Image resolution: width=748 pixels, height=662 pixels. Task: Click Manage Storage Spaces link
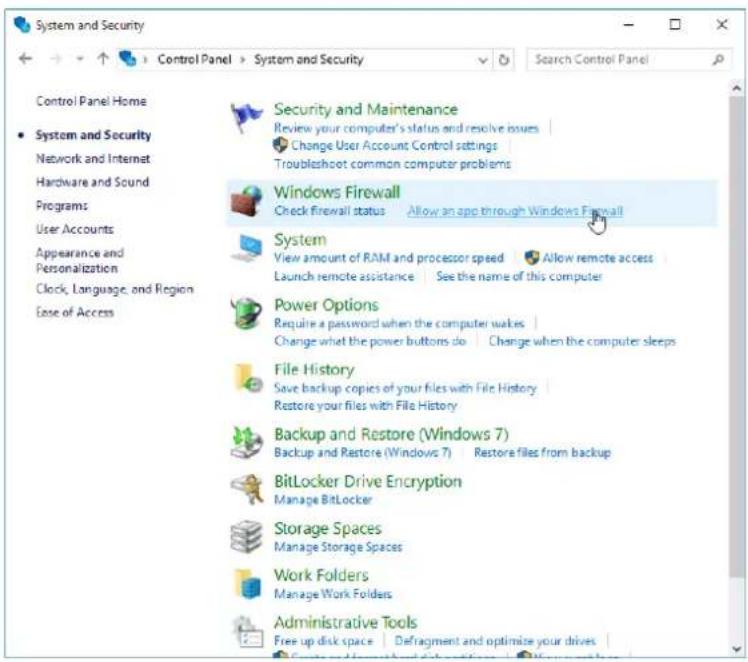[x=338, y=547]
